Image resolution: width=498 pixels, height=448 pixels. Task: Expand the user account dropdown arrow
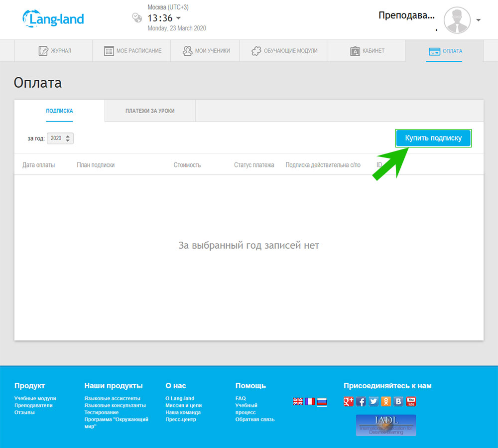(478, 20)
